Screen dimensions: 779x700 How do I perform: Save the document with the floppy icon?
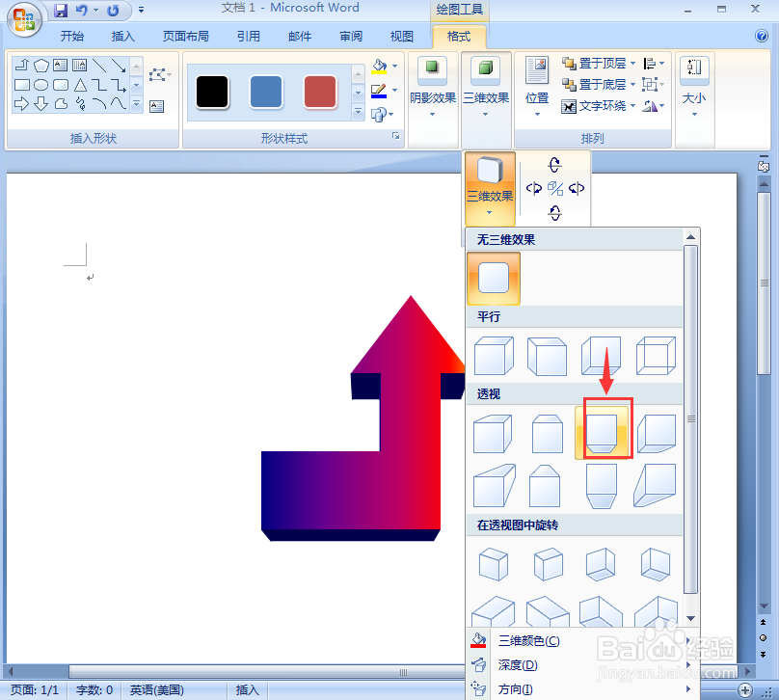pyautogui.click(x=61, y=10)
